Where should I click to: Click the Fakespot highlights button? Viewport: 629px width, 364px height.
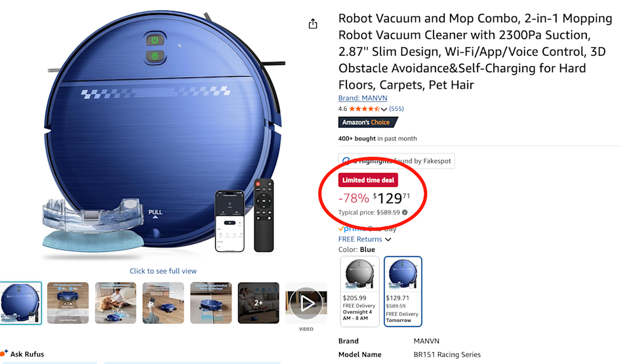click(396, 161)
